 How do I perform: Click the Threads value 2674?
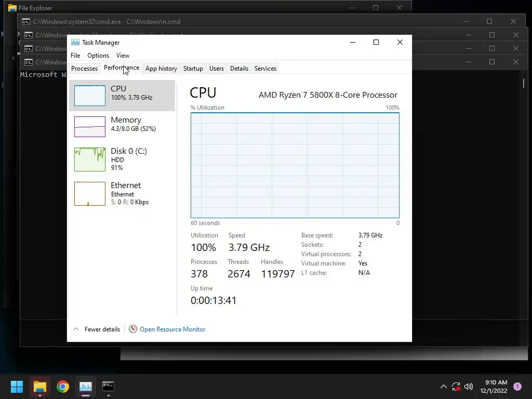(239, 274)
